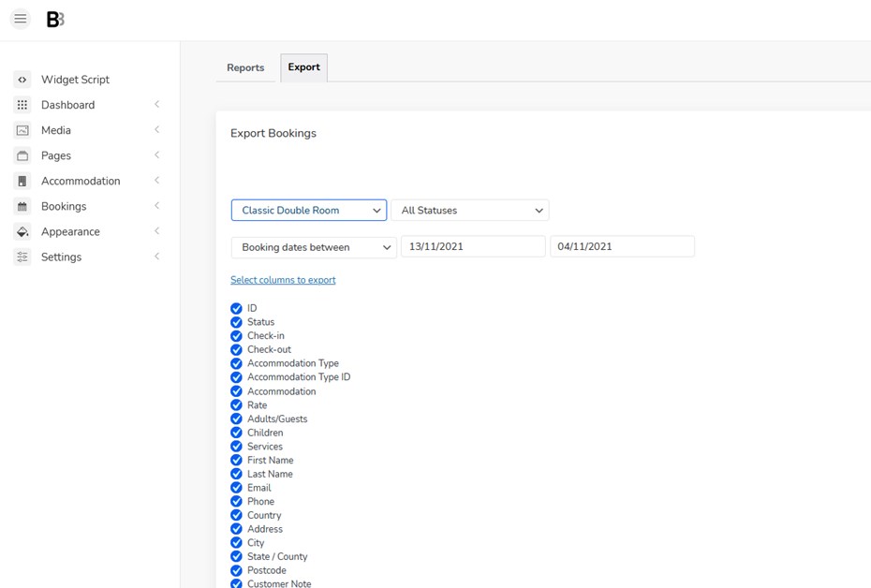Click the Dashboard grid icon
The image size is (871, 588).
coord(22,105)
